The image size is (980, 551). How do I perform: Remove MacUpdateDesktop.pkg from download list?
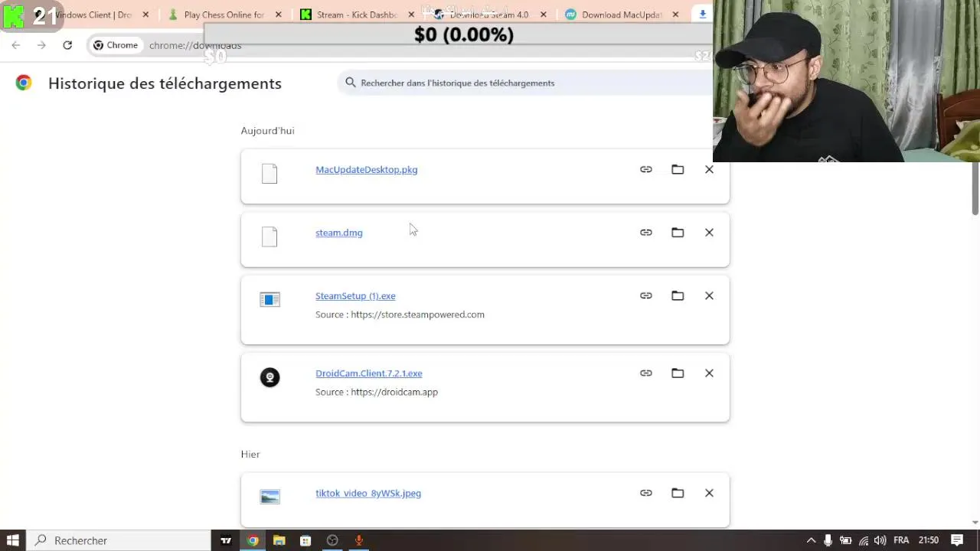click(709, 169)
